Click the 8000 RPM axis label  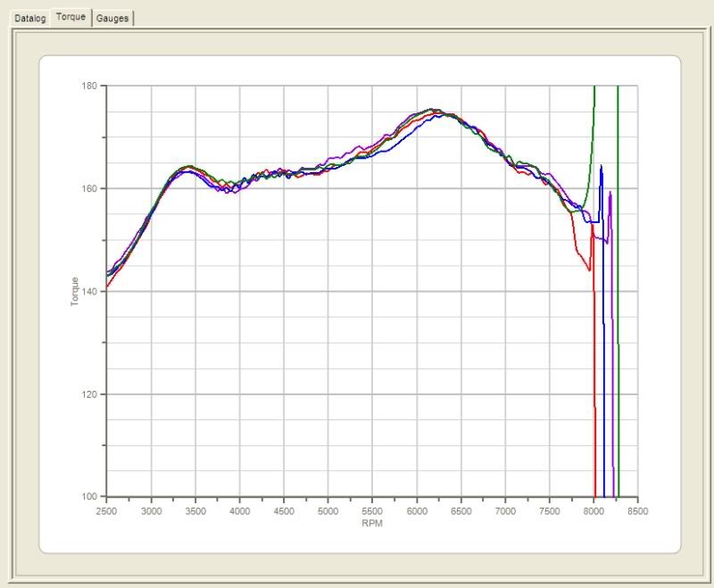point(594,511)
